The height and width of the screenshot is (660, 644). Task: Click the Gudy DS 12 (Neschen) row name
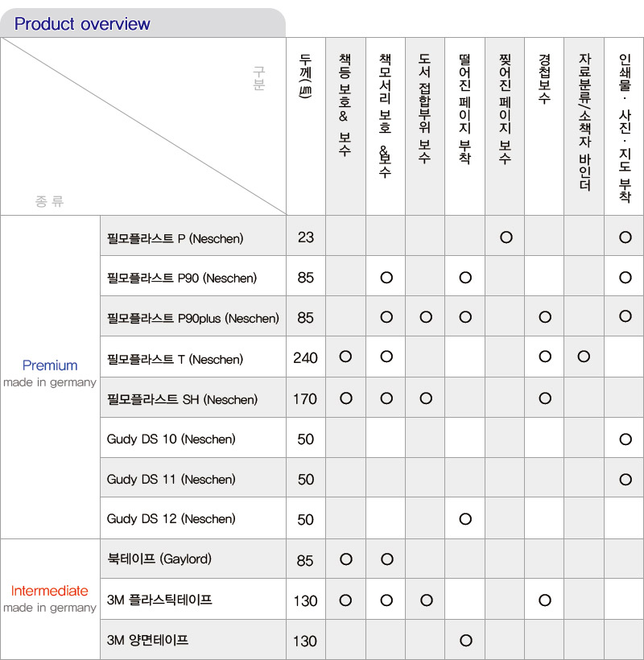(x=171, y=519)
